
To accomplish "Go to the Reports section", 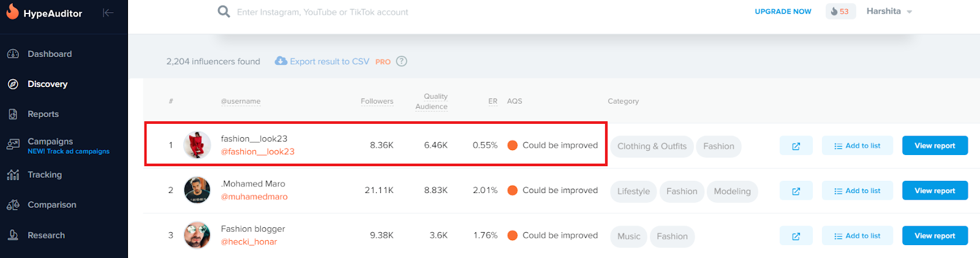I will click(x=43, y=114).
